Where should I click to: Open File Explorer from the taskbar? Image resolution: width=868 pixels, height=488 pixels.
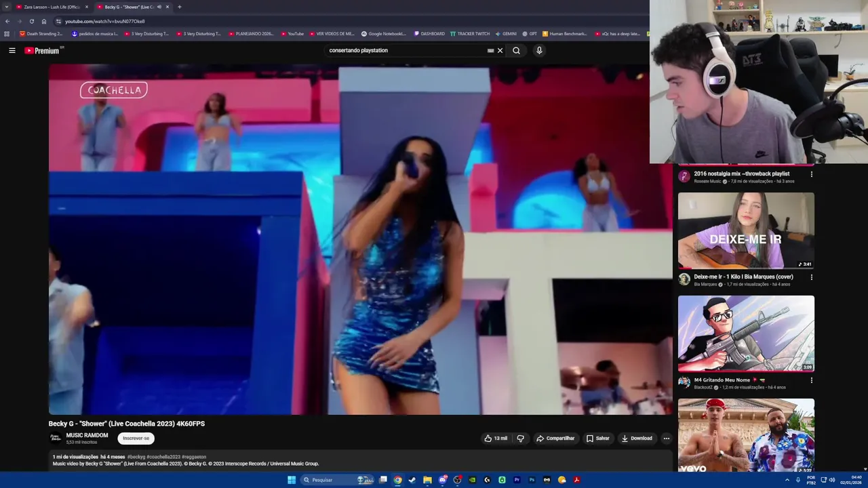click(427, 480)
